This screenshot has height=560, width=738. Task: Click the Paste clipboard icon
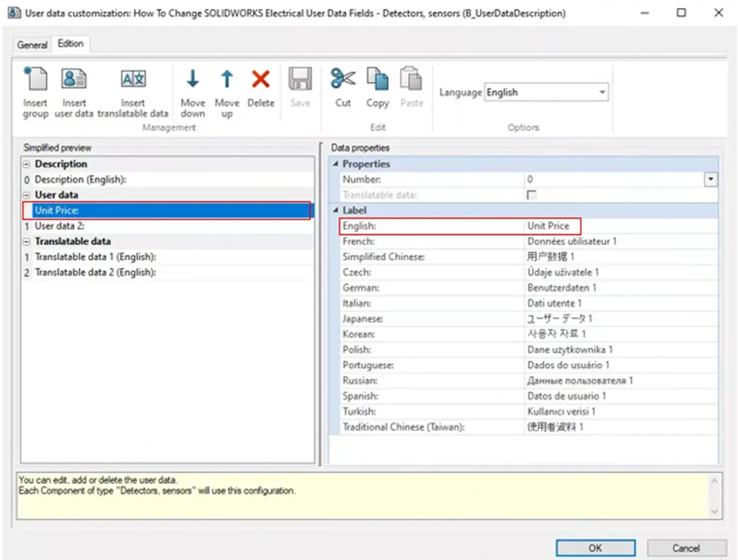(x=412, y=79)
